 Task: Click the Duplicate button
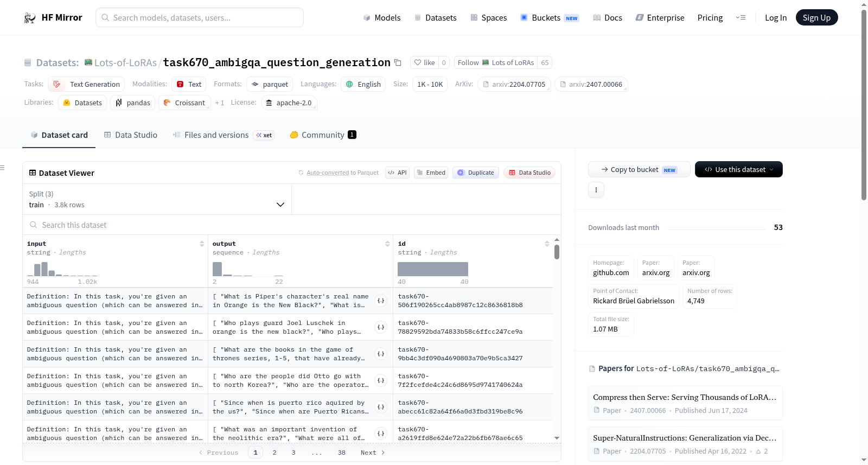476,173
